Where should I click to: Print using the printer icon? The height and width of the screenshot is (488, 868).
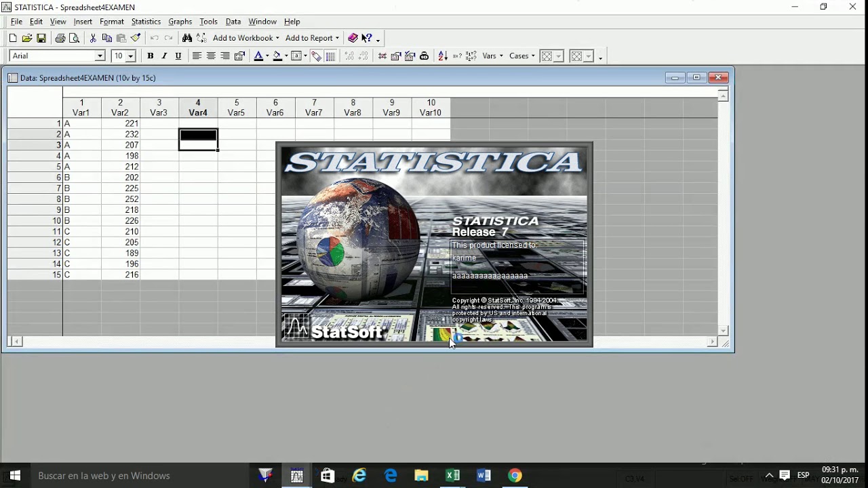click(x=60, y=38)
